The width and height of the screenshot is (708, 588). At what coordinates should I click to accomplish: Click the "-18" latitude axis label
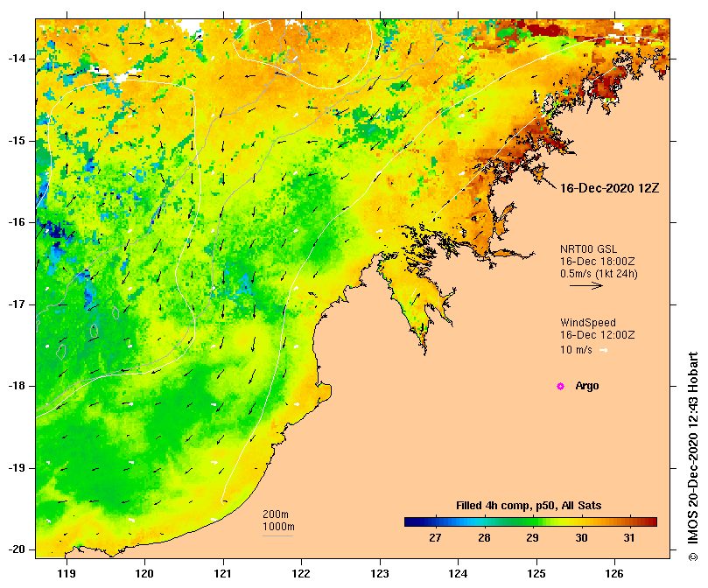pyautogui.click(x=17, y=386)
